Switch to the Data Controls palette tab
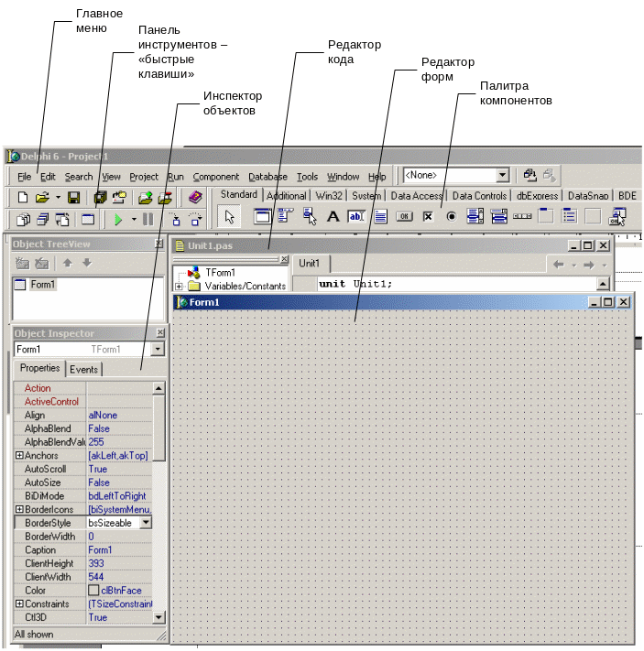644x651 pixels. tap(479, 196)
